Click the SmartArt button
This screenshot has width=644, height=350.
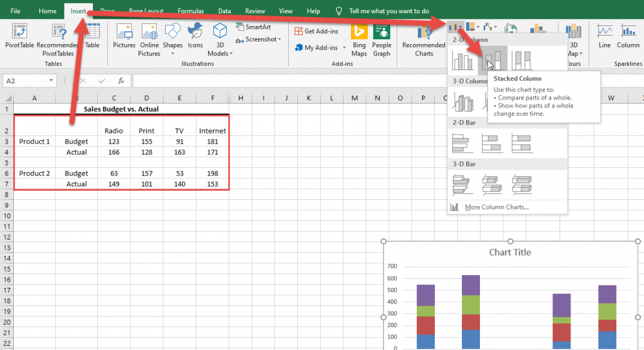tap(257, 27)
